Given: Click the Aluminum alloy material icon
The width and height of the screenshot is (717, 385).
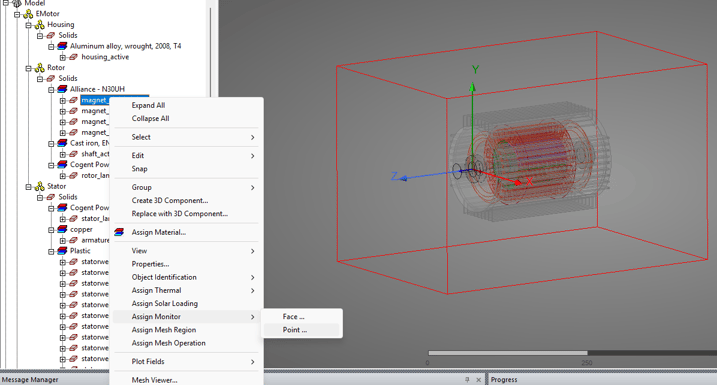Looking at the screenshot, I should pyautogui.click(x=62, y=46).
